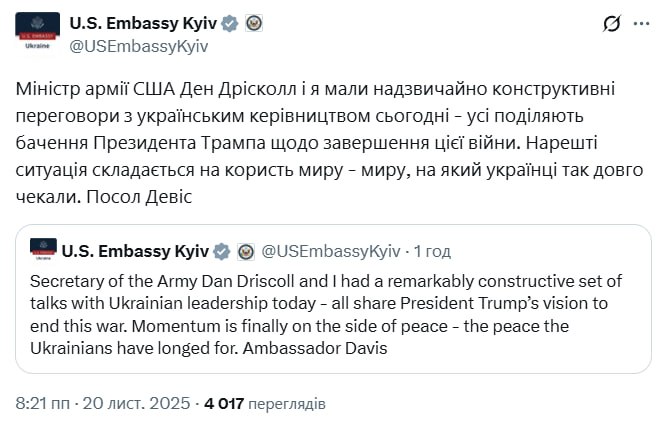Click government seal icon inside quoted post
This screenshot has width=668, height=432.
click(244, 250)
